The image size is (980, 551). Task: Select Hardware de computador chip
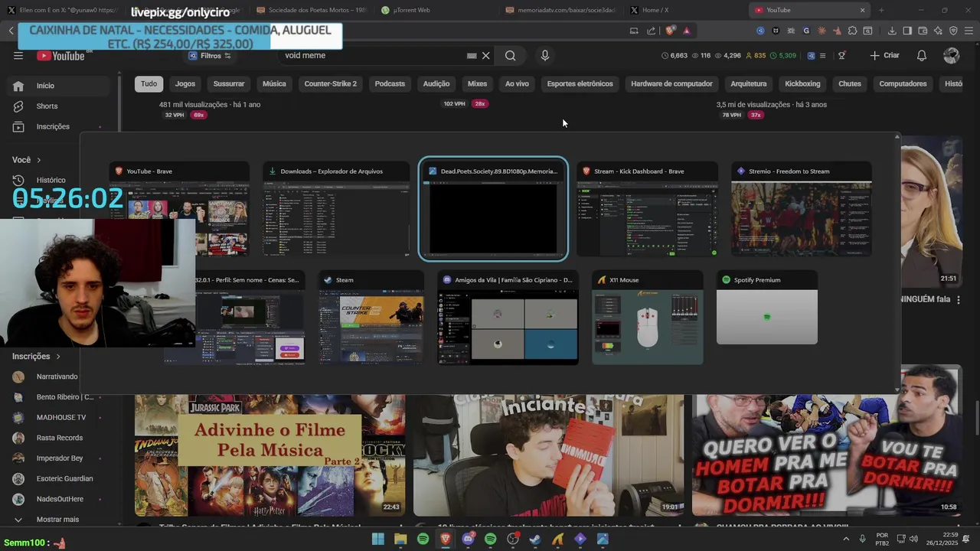(x=671, y=83)
